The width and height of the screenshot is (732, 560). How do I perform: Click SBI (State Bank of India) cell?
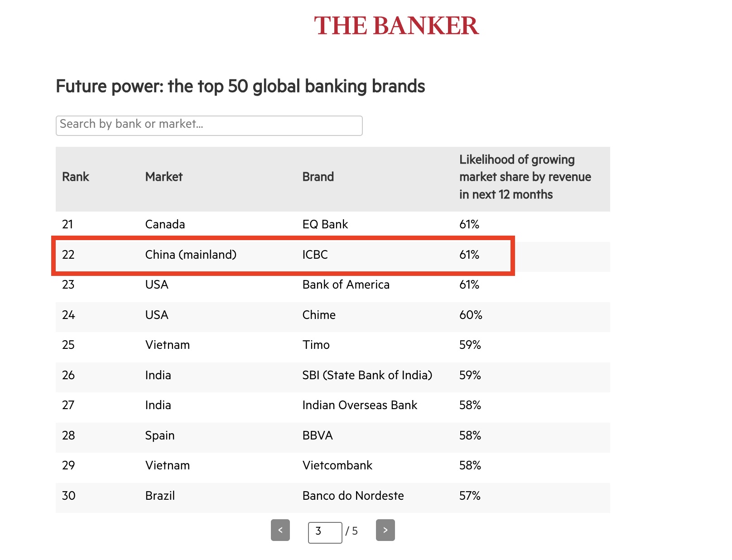pyautogui.click(x=367, y=375)
